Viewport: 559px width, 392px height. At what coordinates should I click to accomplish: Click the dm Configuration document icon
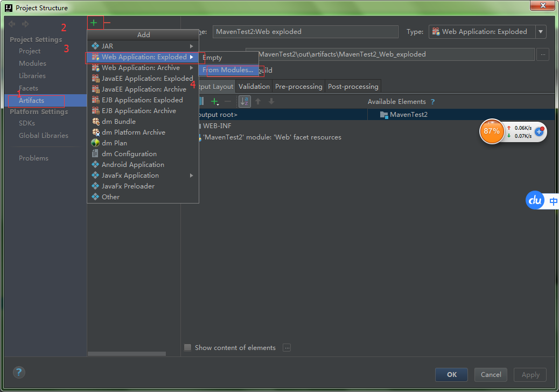tap(95, 153)
